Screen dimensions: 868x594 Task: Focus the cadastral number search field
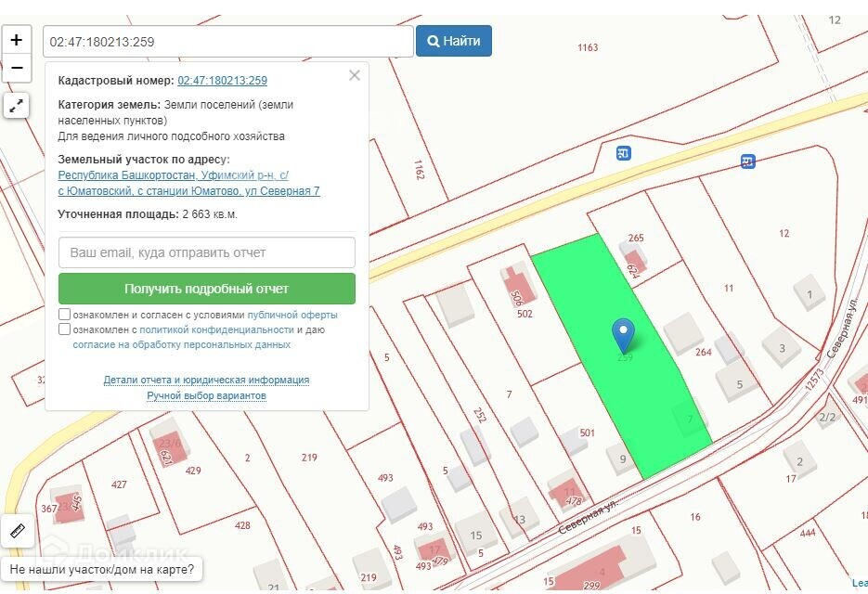click(228, 42)
